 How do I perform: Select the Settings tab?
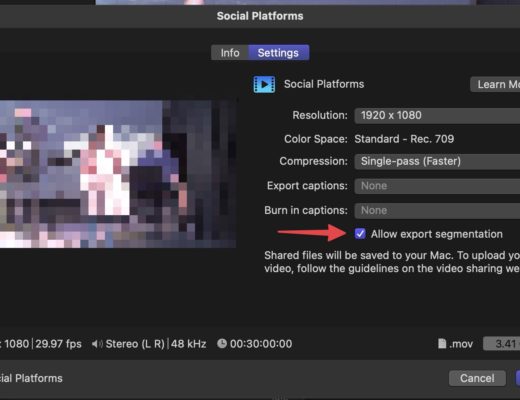pos(278,53)
